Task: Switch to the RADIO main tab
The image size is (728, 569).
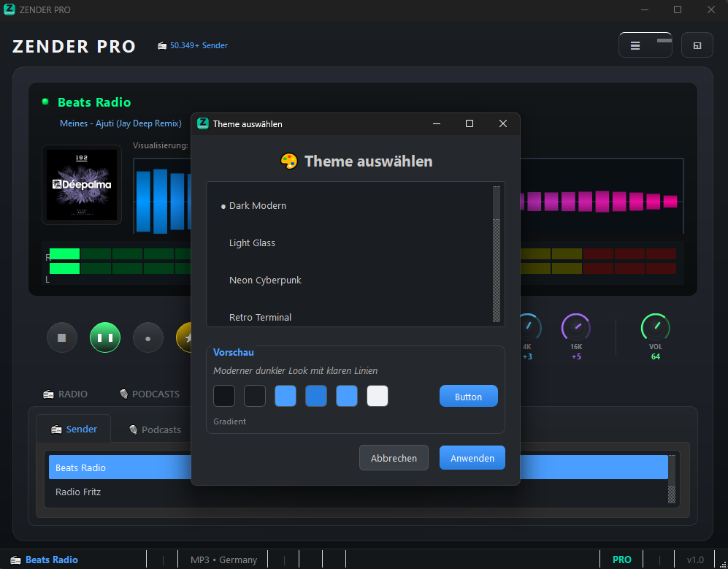Action: click(x=66, y=394)
